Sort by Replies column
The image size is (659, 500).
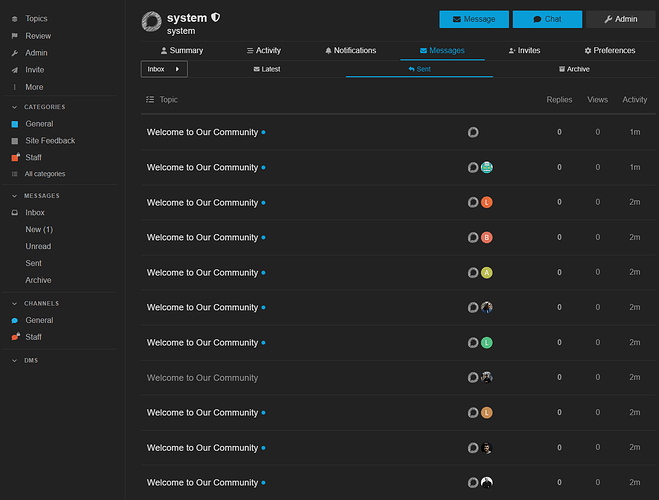(x=559, y=100)
